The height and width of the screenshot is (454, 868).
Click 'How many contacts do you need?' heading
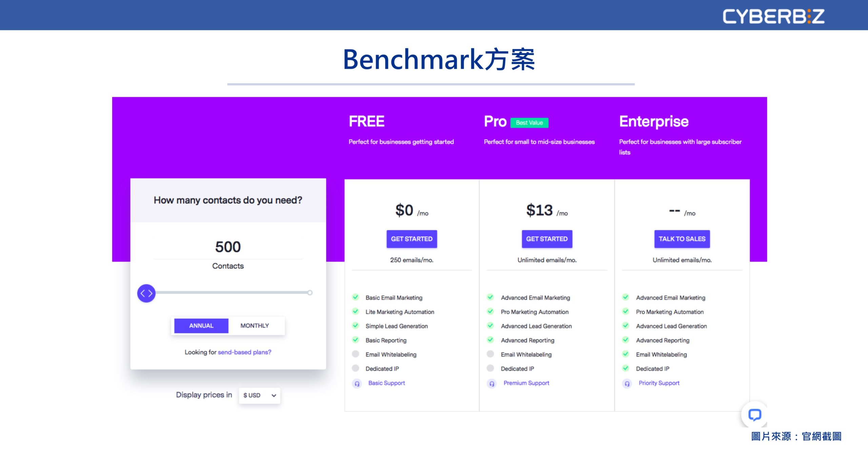tap(228, 200)
